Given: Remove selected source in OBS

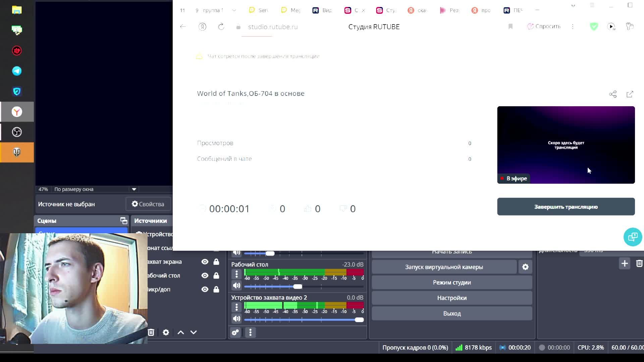Looking at the screenshot, I should tap(151, 332).
